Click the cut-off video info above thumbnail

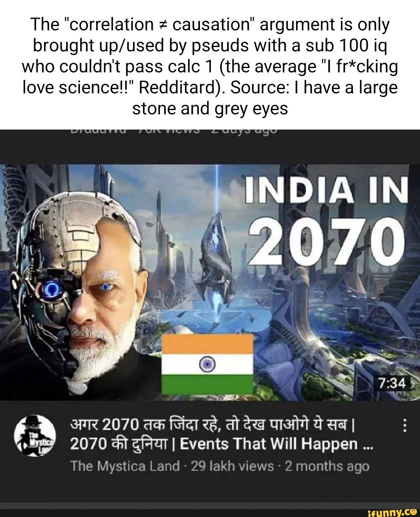(x=173, y=131)
